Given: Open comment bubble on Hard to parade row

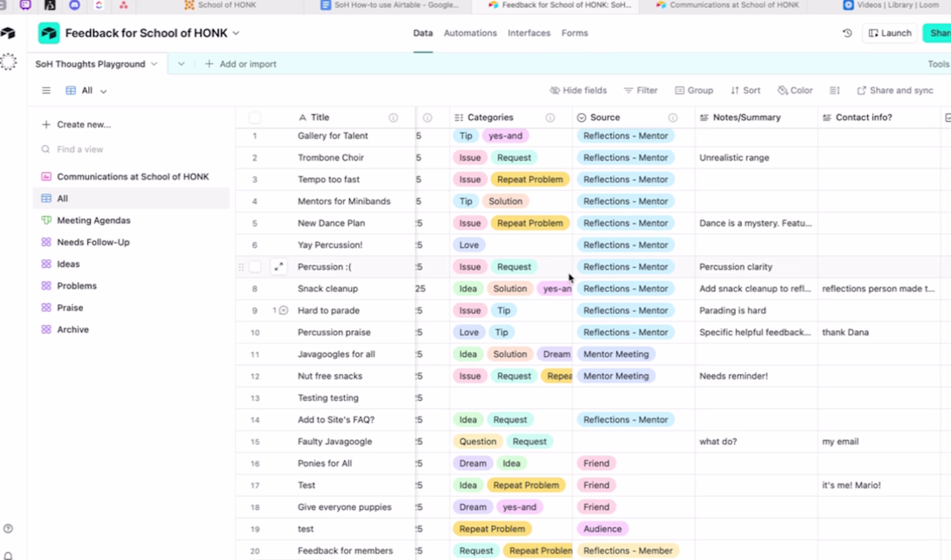Looking at the screenshot, I should 283,310.
